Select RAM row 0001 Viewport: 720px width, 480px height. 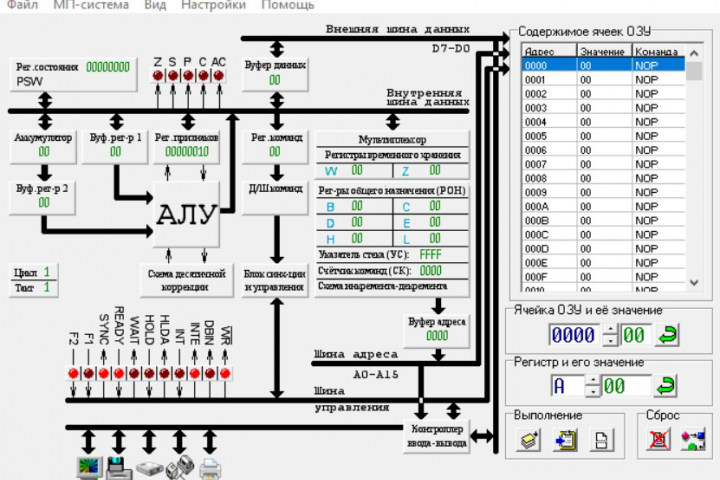coord(603,79)
